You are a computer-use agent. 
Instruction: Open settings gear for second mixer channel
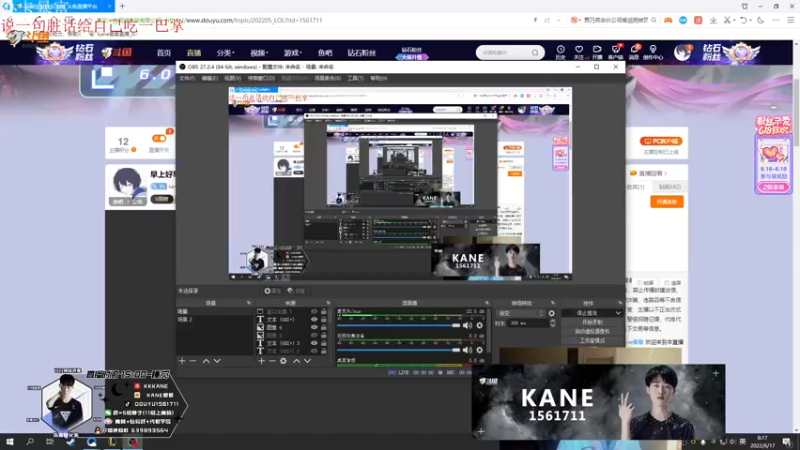tap(480, 350)
